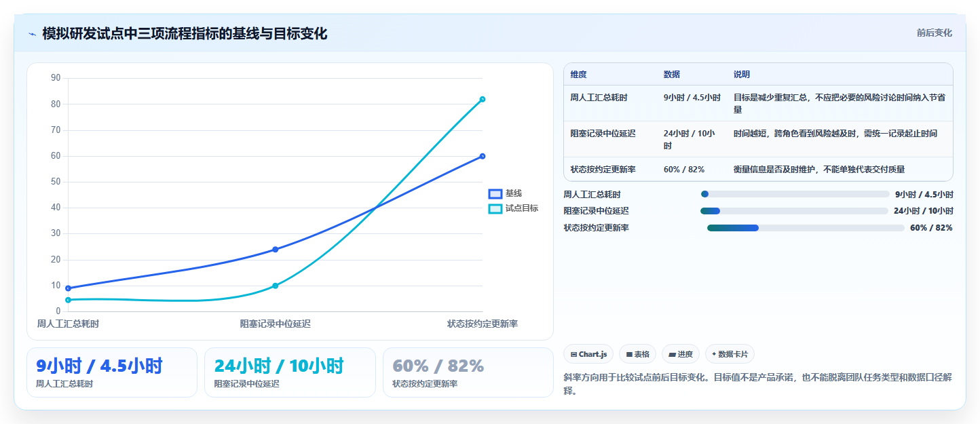The width and height of the screenshot is (980, 424).
Task: Select the 状态按约定更新率 table row label
Action: pos(603,170)
